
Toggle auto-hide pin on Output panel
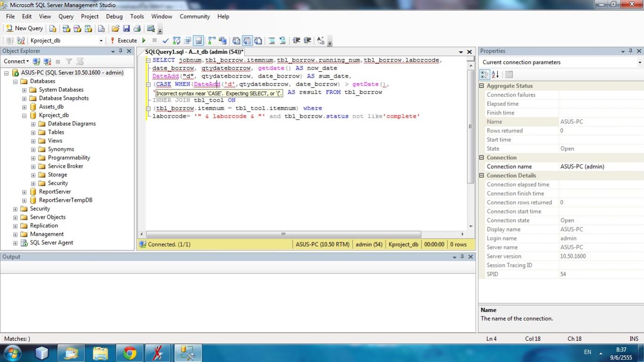(x=462, y=257)
